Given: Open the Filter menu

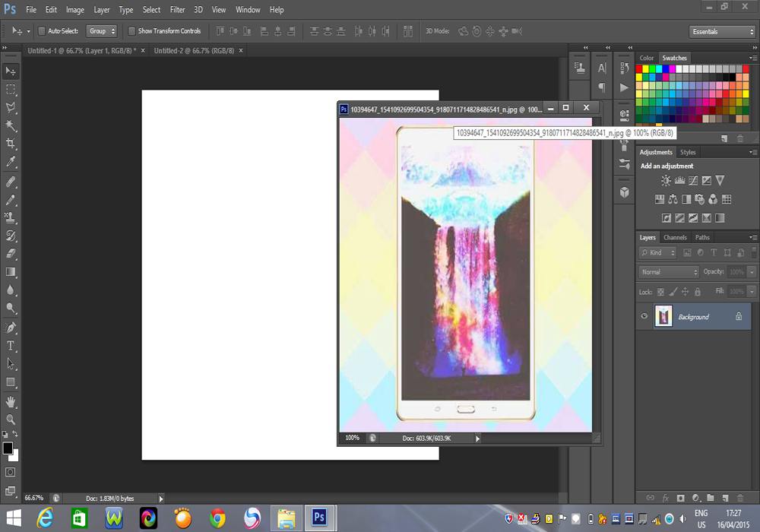Looking at the screenshot, I should point(177,10).
